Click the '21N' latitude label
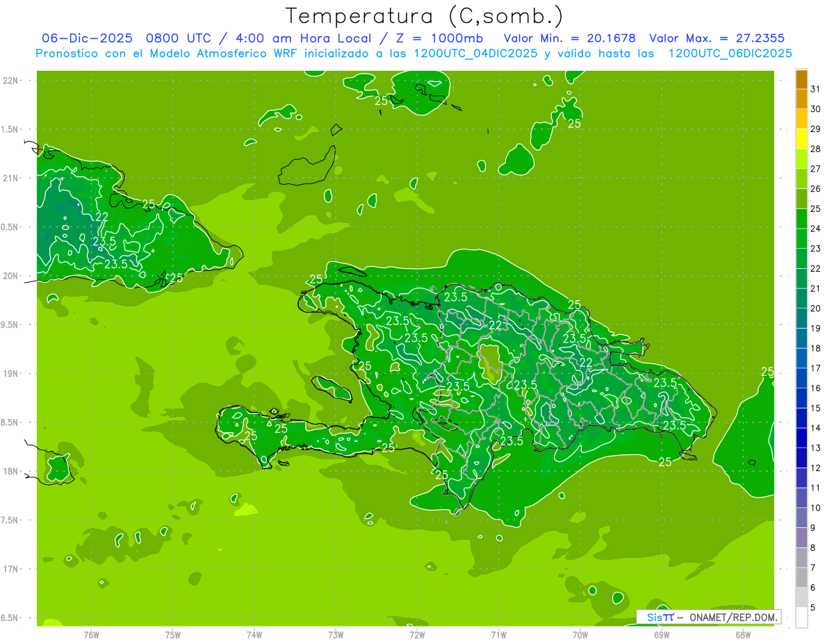This screenshot has height=644, width=834. click(x=10, y=178)
